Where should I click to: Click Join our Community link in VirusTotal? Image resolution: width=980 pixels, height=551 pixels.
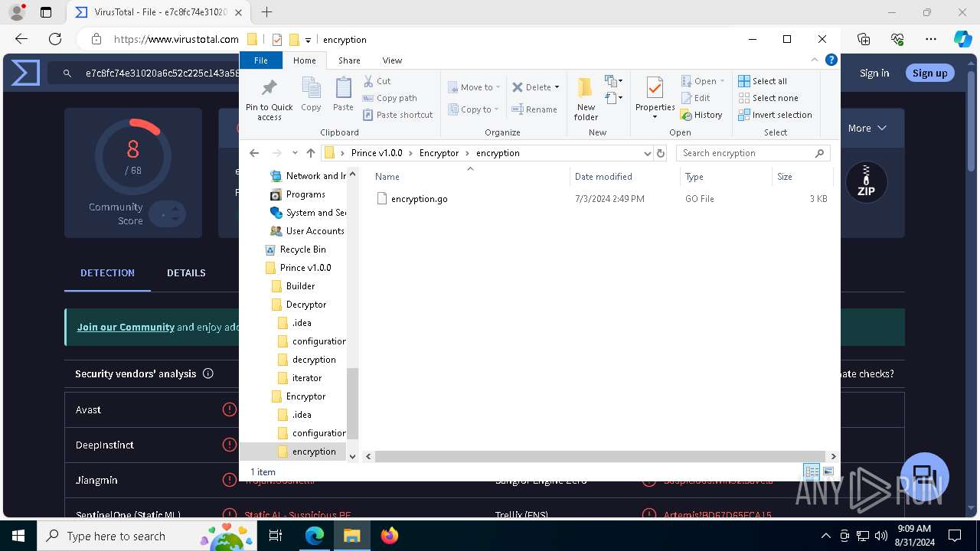[126, 327]
